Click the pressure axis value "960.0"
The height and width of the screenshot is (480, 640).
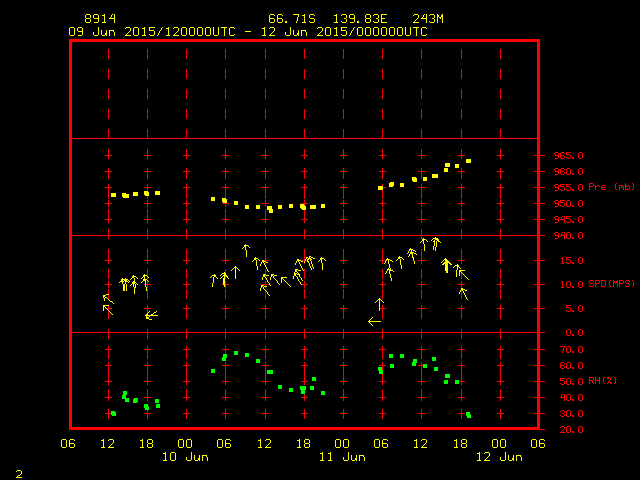pos(569,171)
